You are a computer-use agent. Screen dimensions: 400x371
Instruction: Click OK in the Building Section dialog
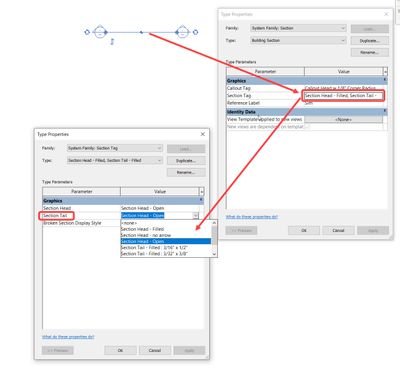(304, 230)
